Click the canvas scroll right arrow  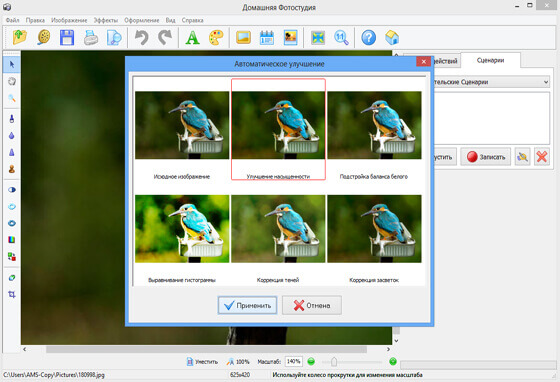[388, 349]
